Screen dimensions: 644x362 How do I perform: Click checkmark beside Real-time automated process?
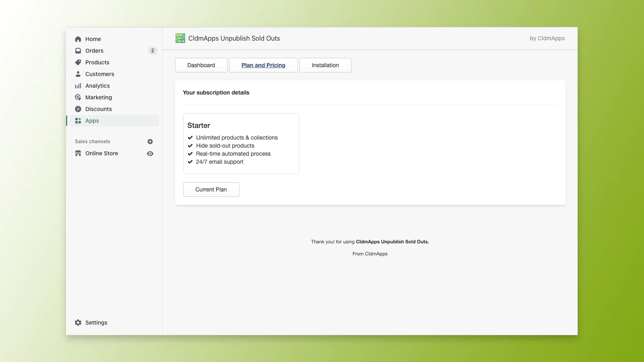pos(190,154)
